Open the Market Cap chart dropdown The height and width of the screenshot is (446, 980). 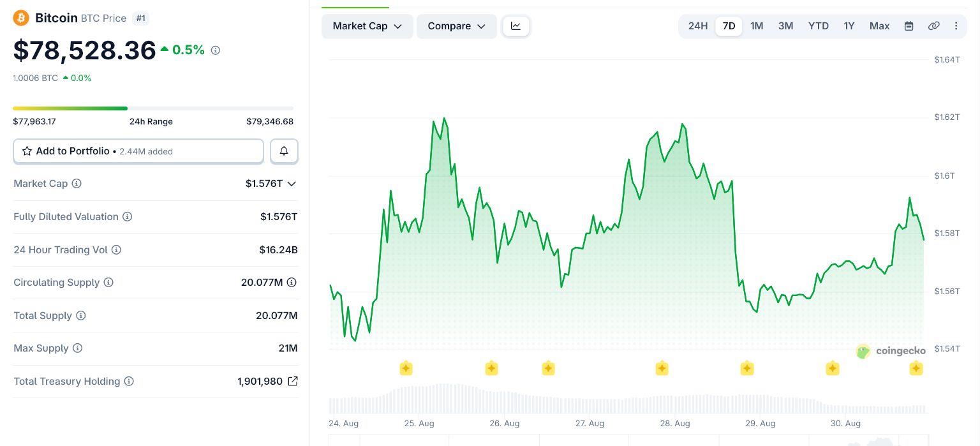click(367, 26)
